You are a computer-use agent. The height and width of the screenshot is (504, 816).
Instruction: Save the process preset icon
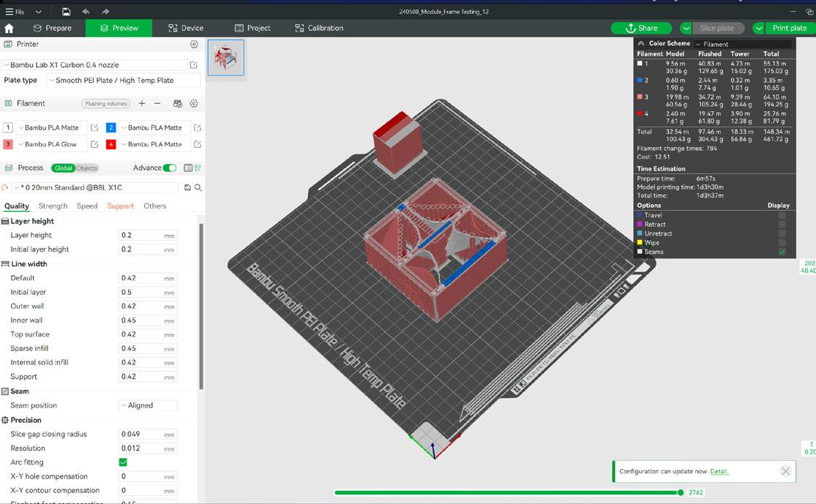click(188, 187)
